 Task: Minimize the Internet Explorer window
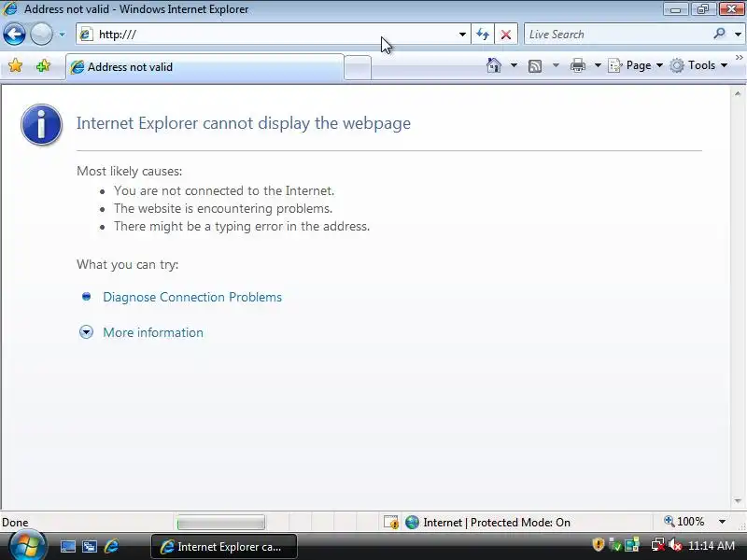click(x=675, y=9)
